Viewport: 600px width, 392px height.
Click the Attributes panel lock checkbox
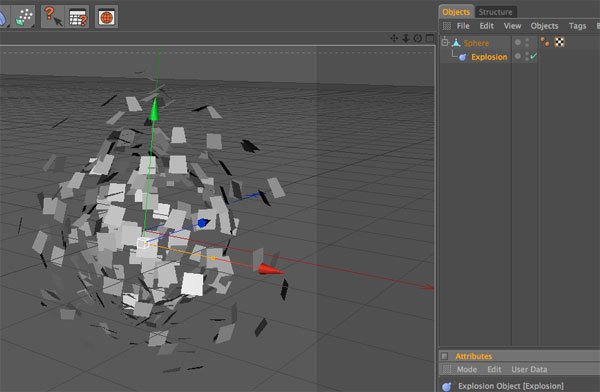[x=444, y=356]
